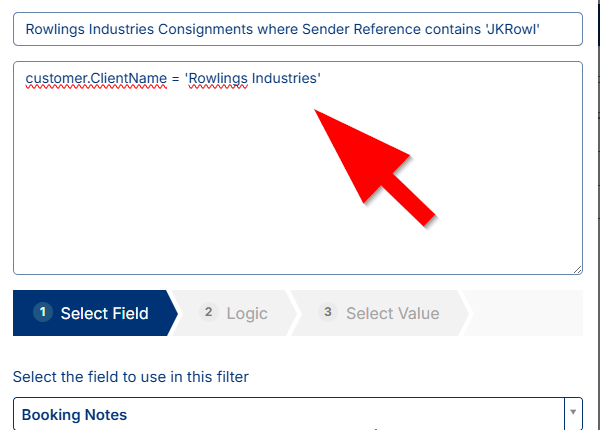
Task: Open the Booking Notes field dropdown
Action: click(288, 414)
